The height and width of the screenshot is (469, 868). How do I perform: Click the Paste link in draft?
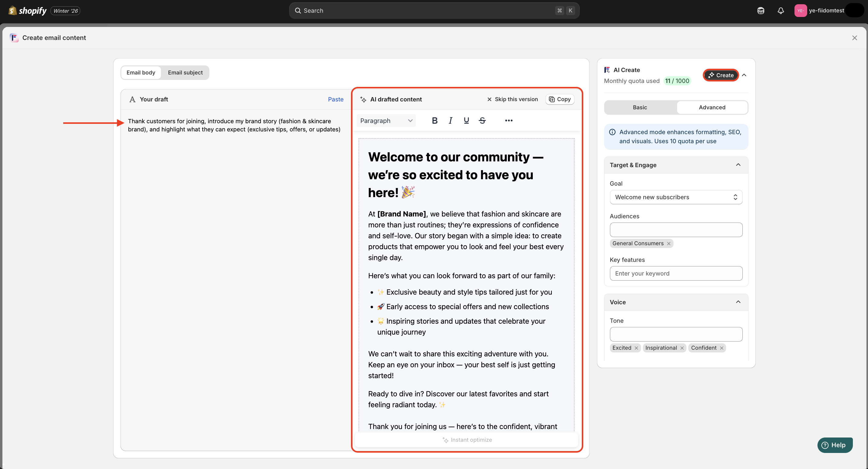[x=336, y=99]
